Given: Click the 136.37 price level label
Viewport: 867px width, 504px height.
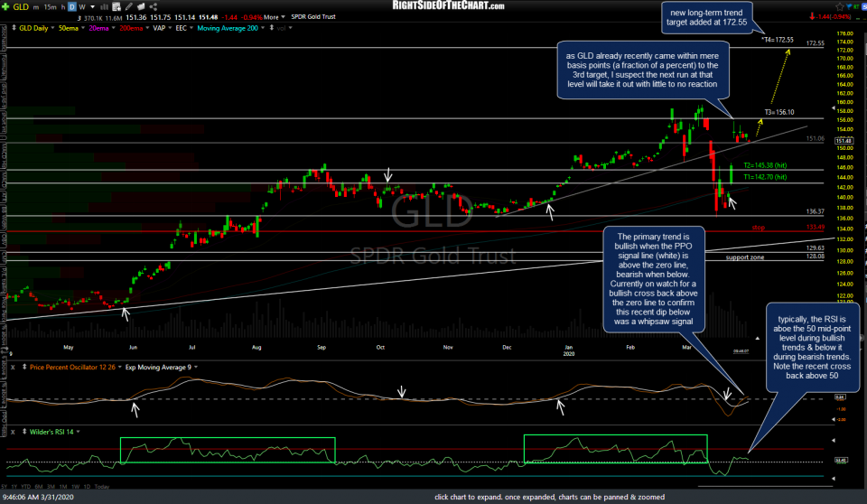Looking at the screenshot, I should (815, 211).
